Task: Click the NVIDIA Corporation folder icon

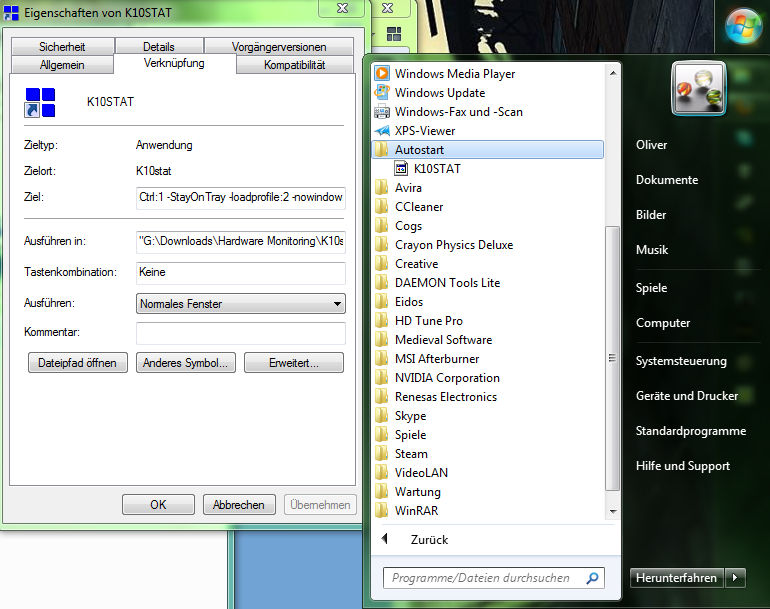Action: [x=381, y=378]
